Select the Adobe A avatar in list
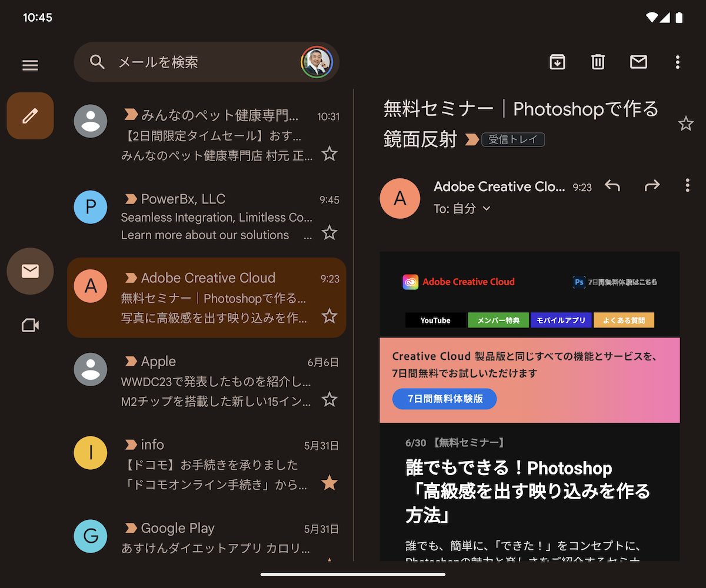Screen dimensions: 706x588 pyautogui.click(x=91, y=286)
